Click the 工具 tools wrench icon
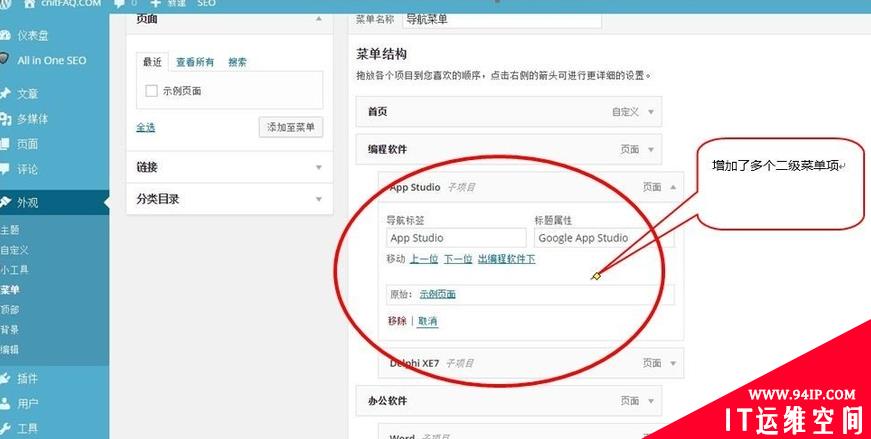This screenshot has width=871, height=439. (5, 428)
